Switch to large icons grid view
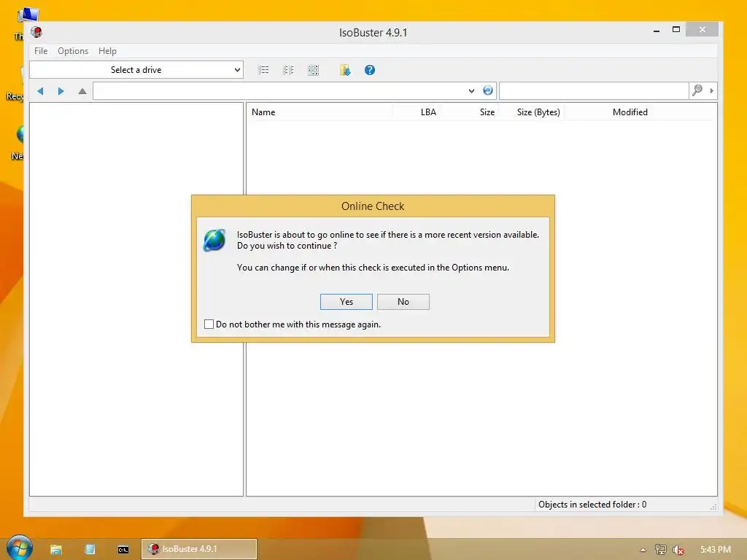 pos(313,71)
